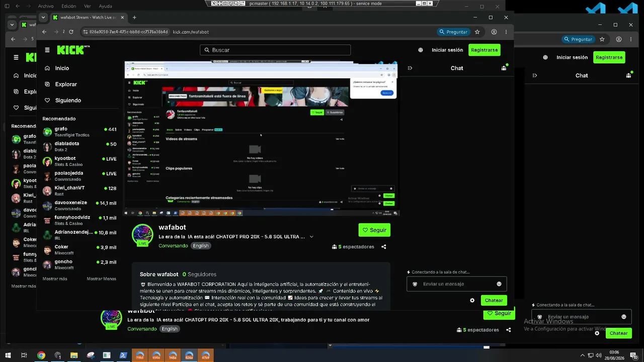Click the chat identity shield icon in front window
The image size is (644, 362).
[415, 284]
